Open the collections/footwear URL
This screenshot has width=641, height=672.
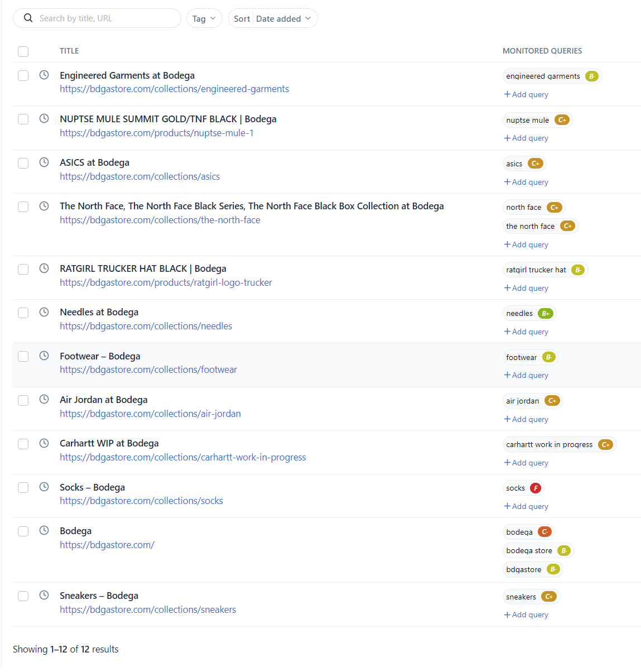point(148,369)
